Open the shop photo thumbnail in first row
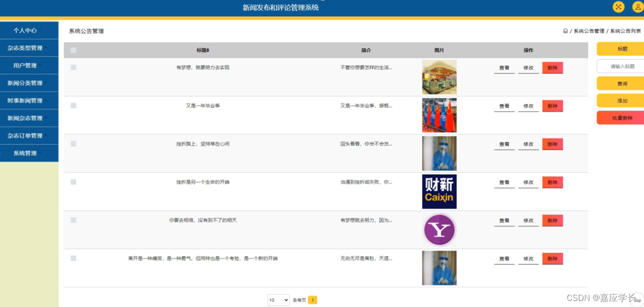This screenshot has height=307, width=644. [439, 77]
